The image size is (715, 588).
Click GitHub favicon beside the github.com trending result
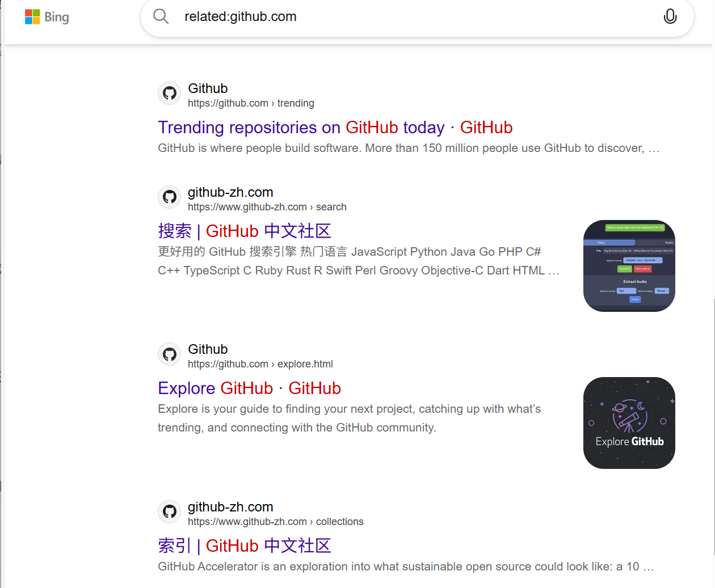[x=170, y=93]
